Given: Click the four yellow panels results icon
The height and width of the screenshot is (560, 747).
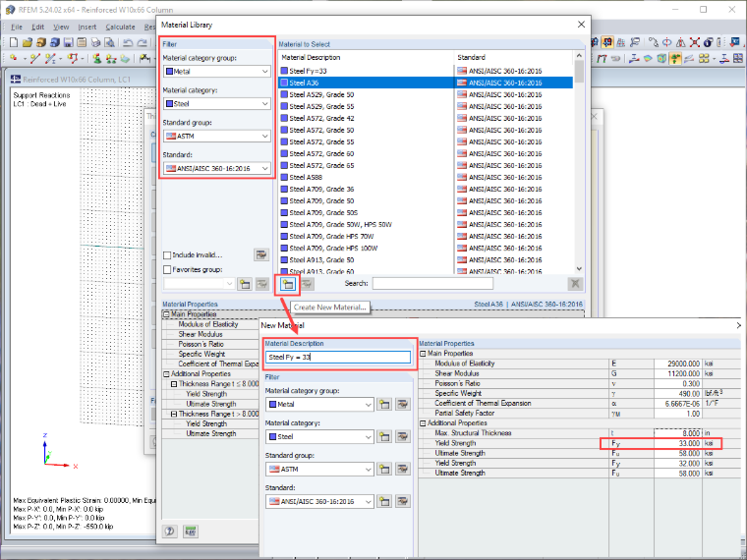Looking at the screenshot, I should tap(704, 59).
